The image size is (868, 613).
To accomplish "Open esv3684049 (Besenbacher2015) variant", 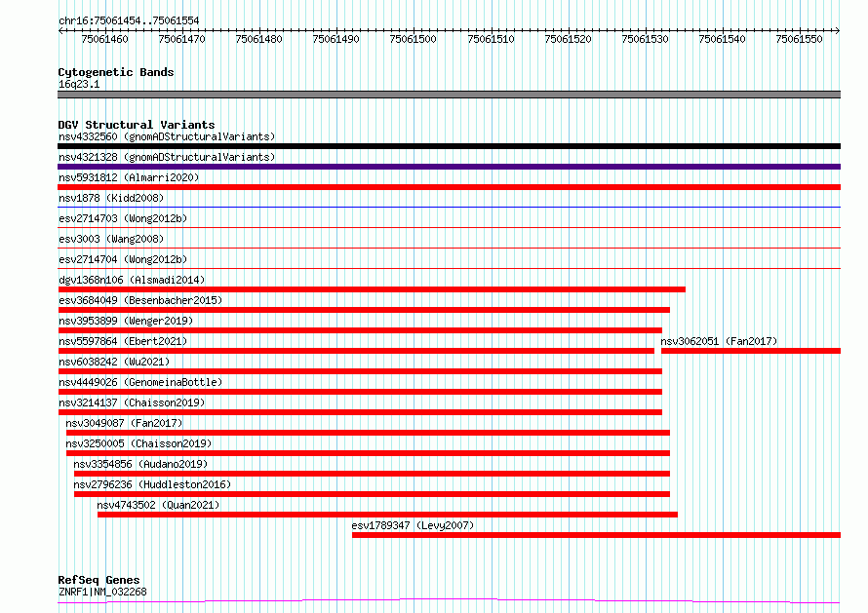I will point(140,300).
